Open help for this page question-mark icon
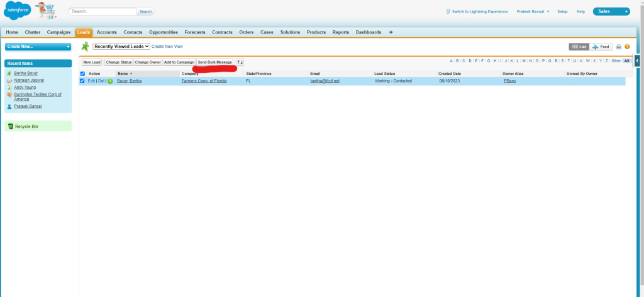This screenshot has width=644, height=297. point(627,47)
